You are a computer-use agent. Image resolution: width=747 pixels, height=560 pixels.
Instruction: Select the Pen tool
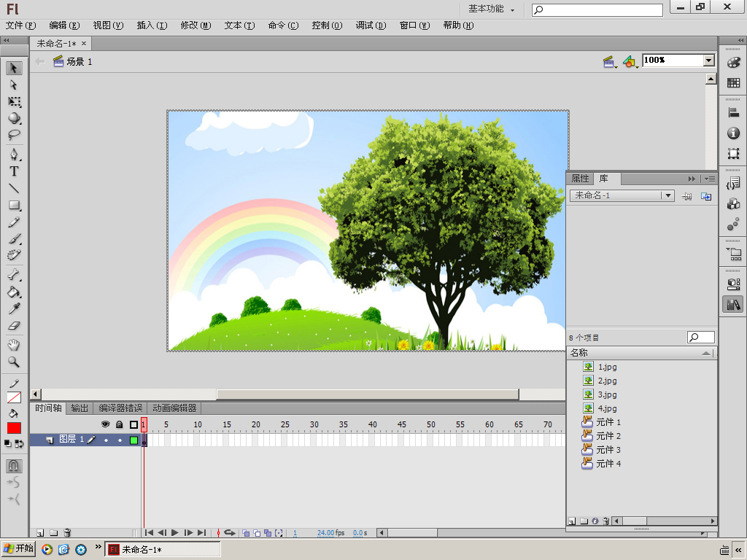click(14, 155)
